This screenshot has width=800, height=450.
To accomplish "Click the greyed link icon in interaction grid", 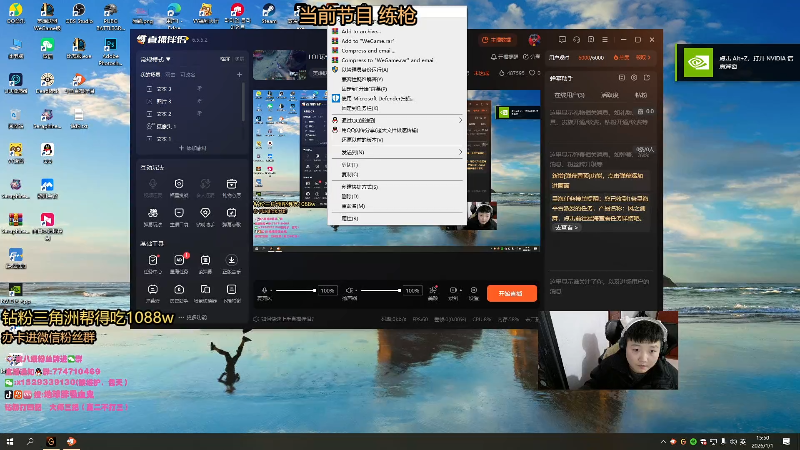I will 205,184.
